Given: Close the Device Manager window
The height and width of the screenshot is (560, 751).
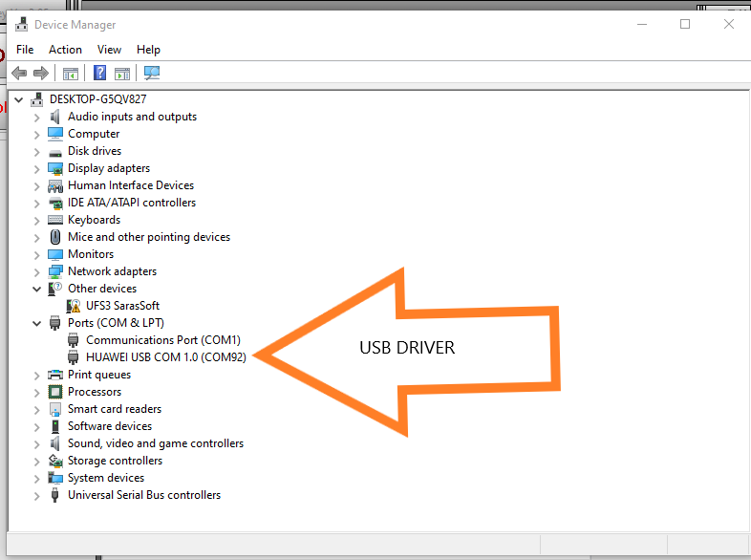Looking at the screenshot, I should pos(728,24).
